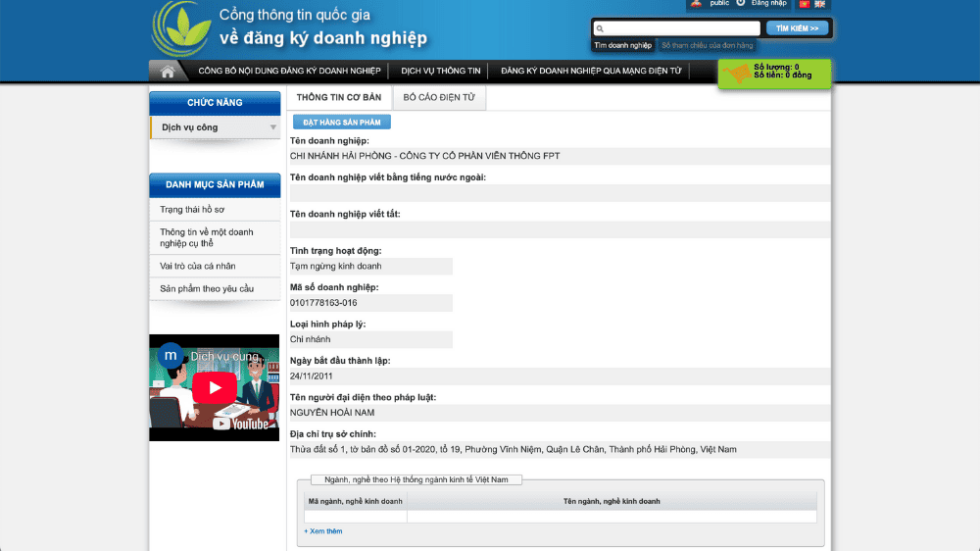980x551 pixels.
Task: Select the Tìm doanh nghiệp search mode
Action: pos(622,45)
